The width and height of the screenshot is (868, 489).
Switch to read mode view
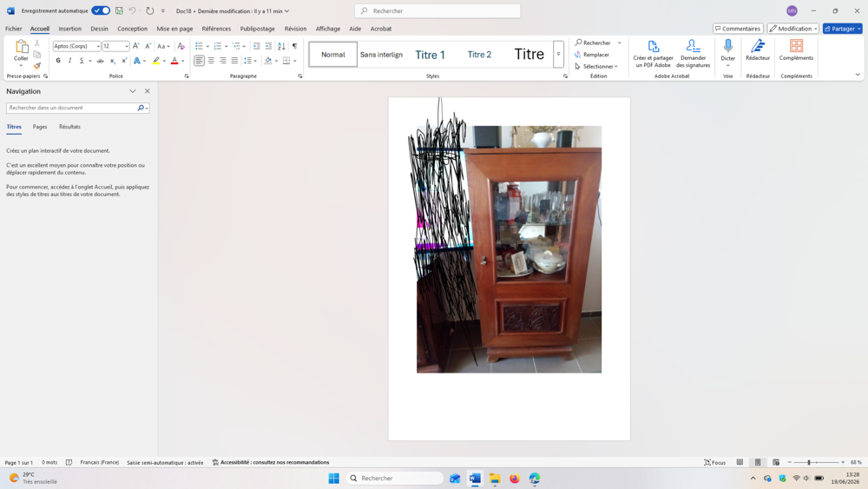click(x=740, y=462)
